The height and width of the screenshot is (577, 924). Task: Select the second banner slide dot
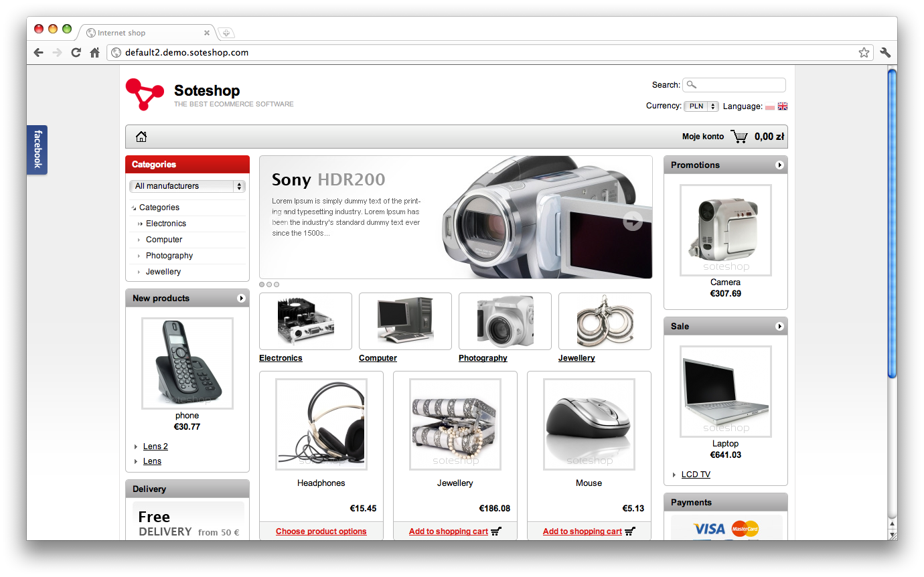coord(269,284)
